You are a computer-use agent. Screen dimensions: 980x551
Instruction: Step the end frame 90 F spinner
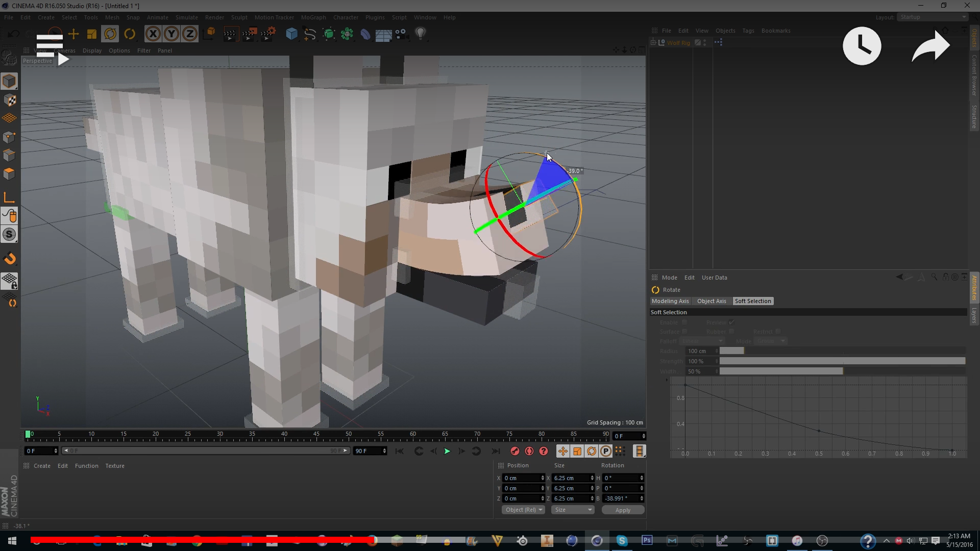tap(384, 451)
